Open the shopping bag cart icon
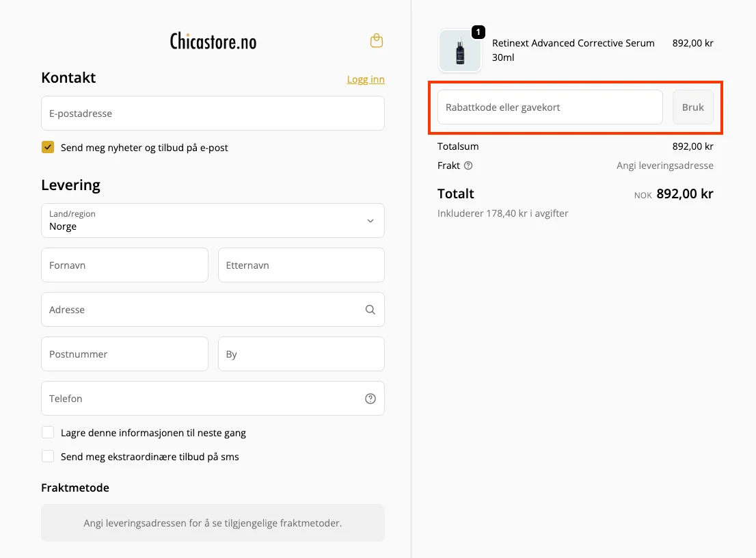The width and height of the screenshot is (756, 558). pyautogui.click(x=377, y=41)
